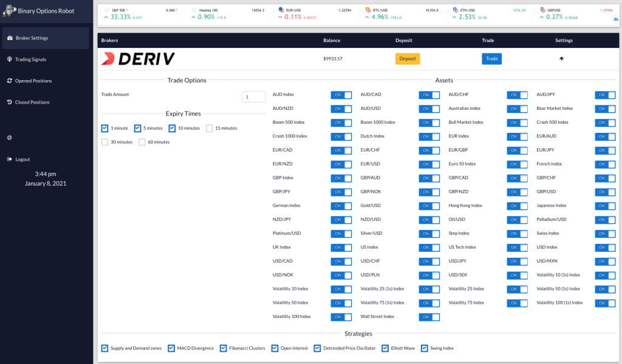Image resolution: width=622 pixels, height=364 pixels.
Task: View Closed Positions
Action: click(46, 102)
